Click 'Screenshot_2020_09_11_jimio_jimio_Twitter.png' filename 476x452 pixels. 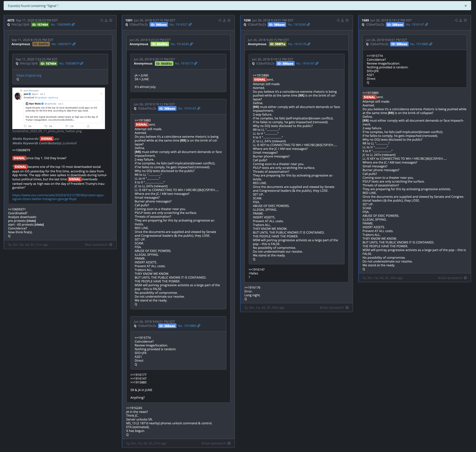point(47,131)
